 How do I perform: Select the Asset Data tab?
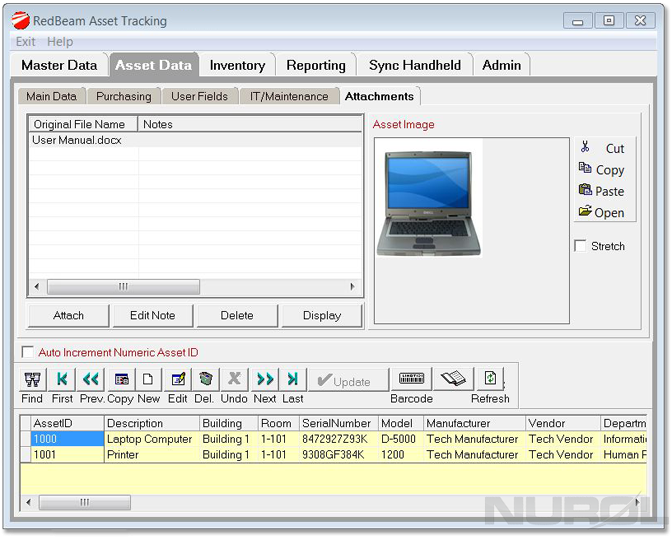point(154,65)
